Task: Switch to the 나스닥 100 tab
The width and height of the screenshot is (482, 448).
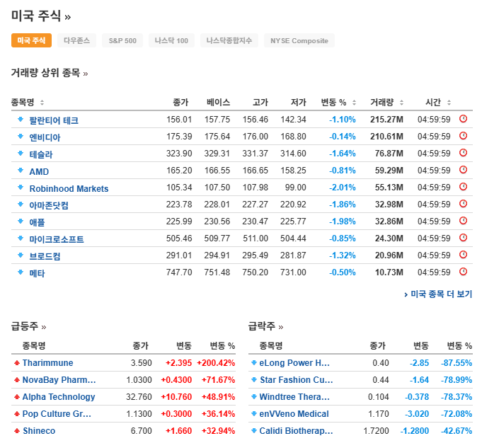Action: coord(171,40)
